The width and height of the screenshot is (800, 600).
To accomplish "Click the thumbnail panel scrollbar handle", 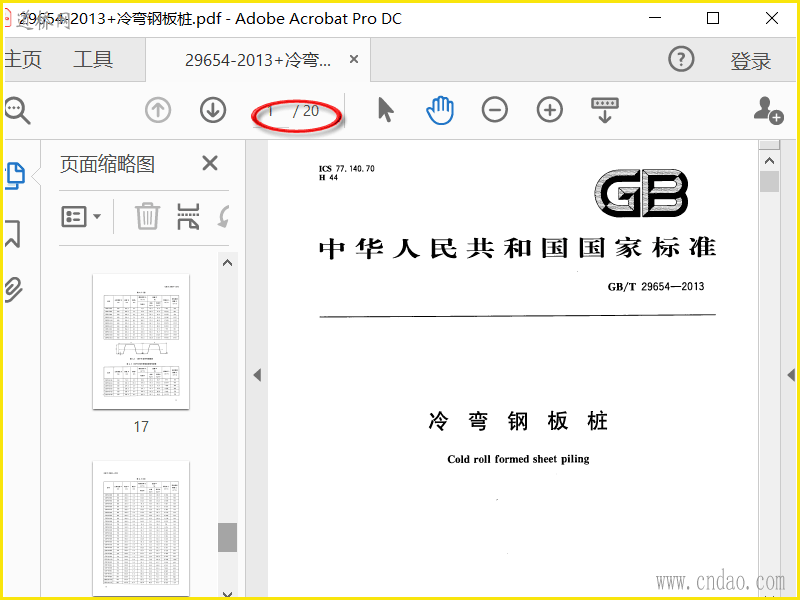I will pyautogui.click(x=228, y=537).
